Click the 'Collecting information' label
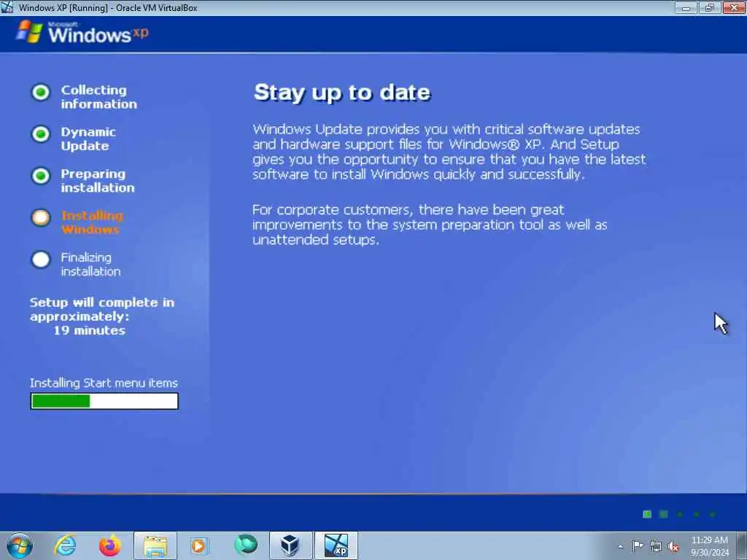The width and height of the screenshot is (747, 560). (x=99, y=97)
